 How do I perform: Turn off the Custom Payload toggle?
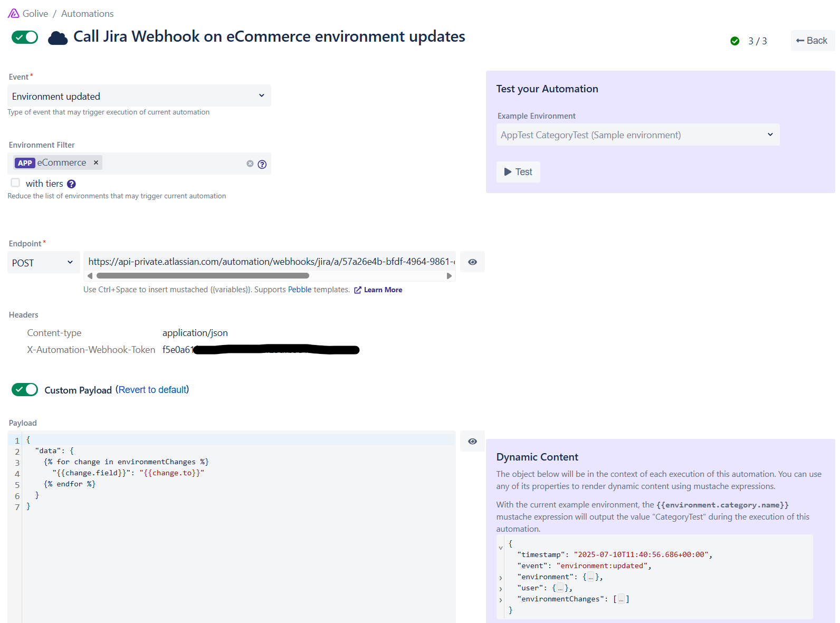point(25,389)
